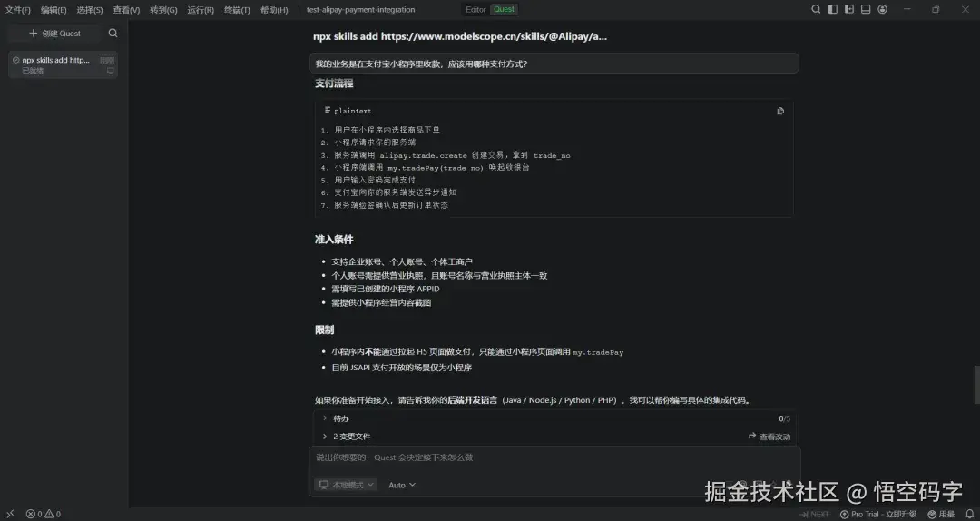Open errors count in status bar
Viewport: 980px width, 521px height.
[x=34, y=514]
